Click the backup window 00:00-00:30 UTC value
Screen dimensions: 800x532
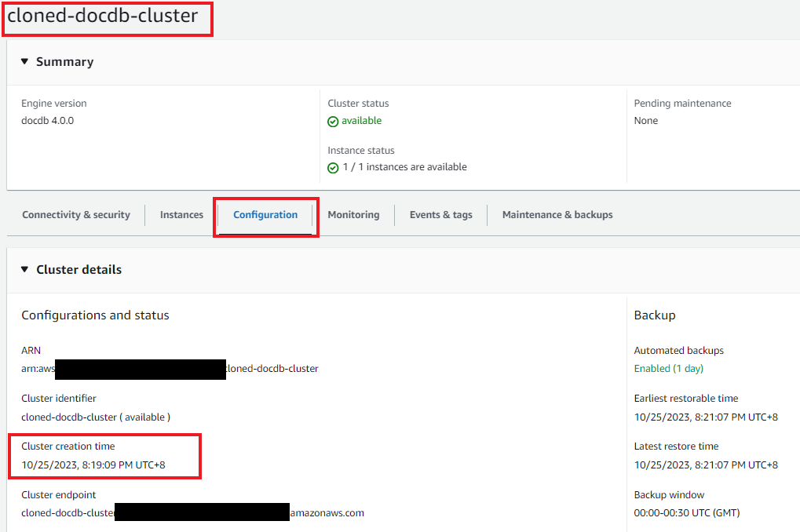(687, 512)
